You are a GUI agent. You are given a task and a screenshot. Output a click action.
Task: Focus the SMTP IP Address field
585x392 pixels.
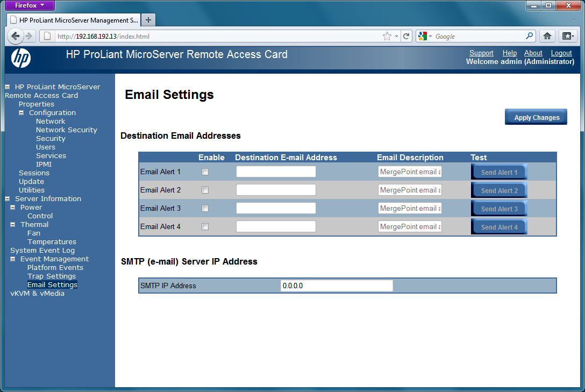click(337, 286)
